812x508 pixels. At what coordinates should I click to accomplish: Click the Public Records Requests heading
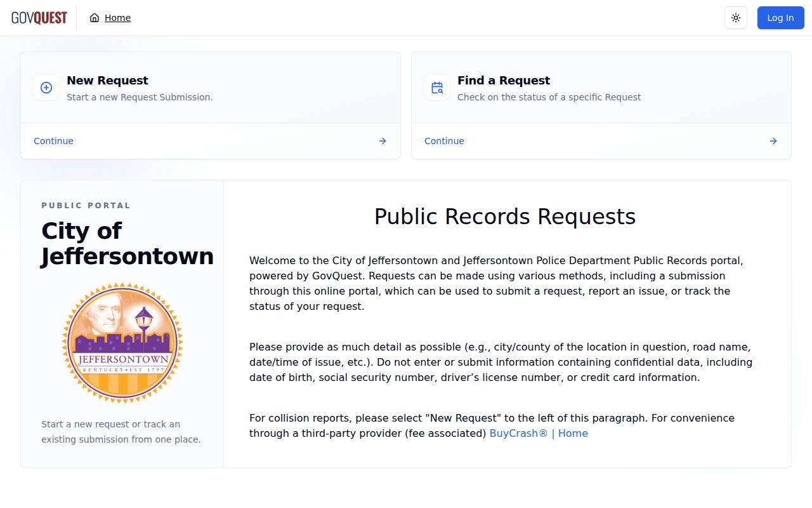click(505, 217)
